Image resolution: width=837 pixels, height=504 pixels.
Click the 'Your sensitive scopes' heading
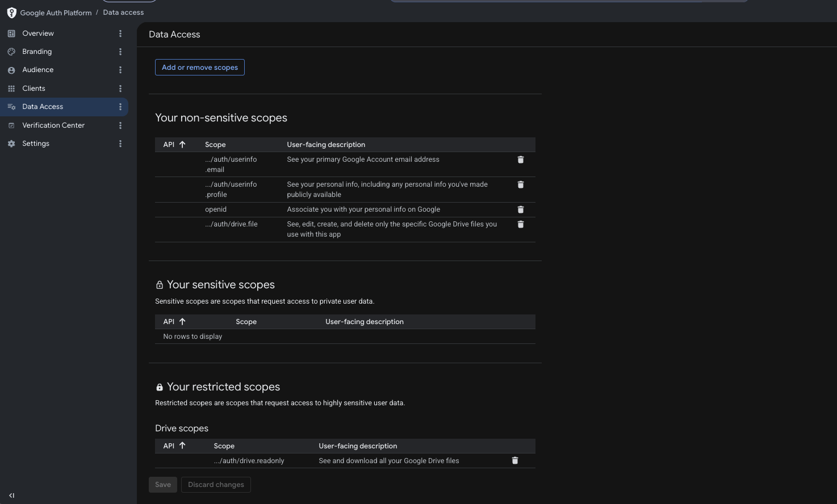click(221, 285)
